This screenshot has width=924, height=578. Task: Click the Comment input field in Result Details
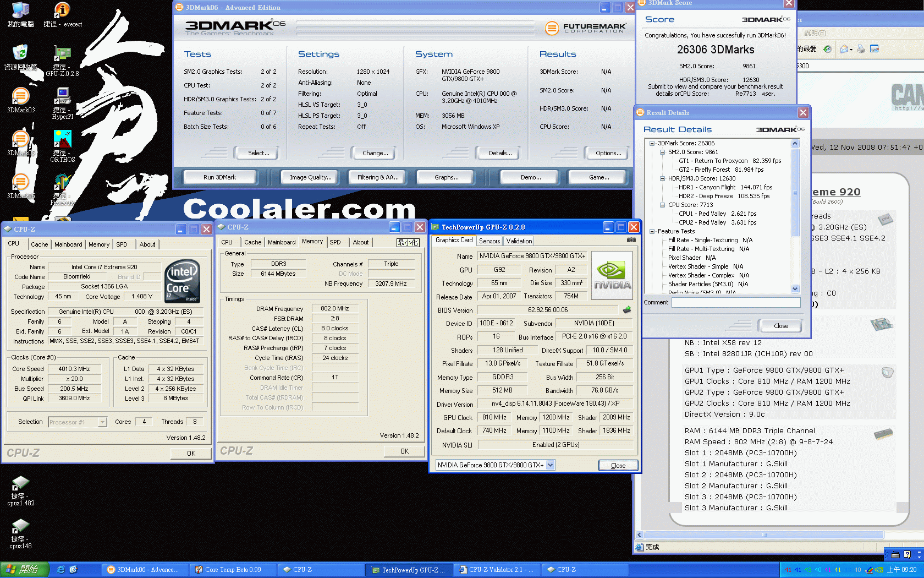point(736,302)
